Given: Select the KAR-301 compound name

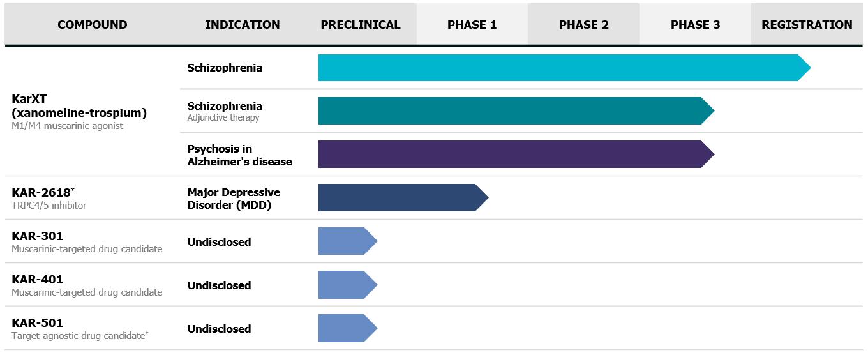Looking at the screenshot, I should point(38,236).
